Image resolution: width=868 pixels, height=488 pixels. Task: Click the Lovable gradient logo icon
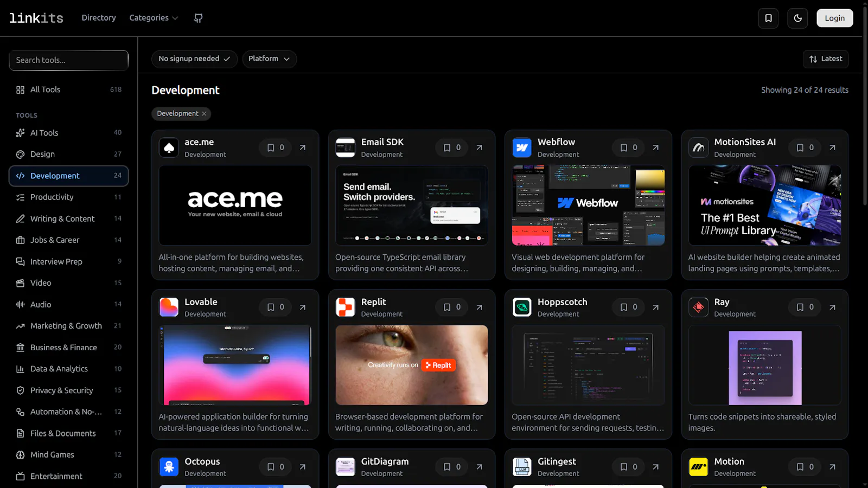169,307
